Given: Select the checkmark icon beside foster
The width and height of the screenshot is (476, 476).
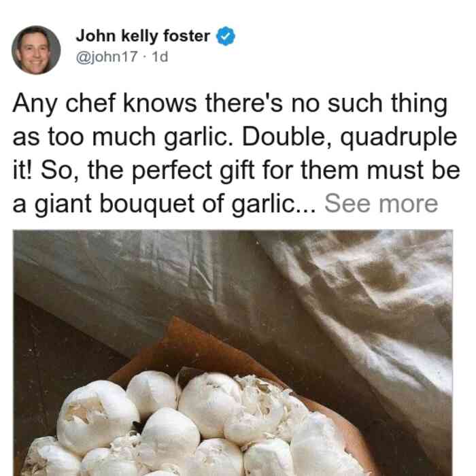Looking at the screenshot, I should [x=225, y=36].
